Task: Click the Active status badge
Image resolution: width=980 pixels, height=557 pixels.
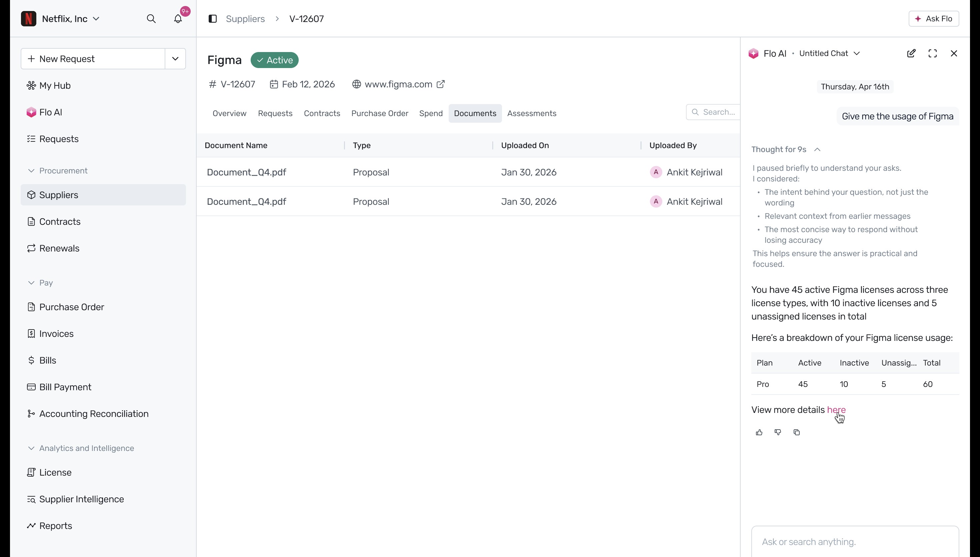Action: (274, 60)
